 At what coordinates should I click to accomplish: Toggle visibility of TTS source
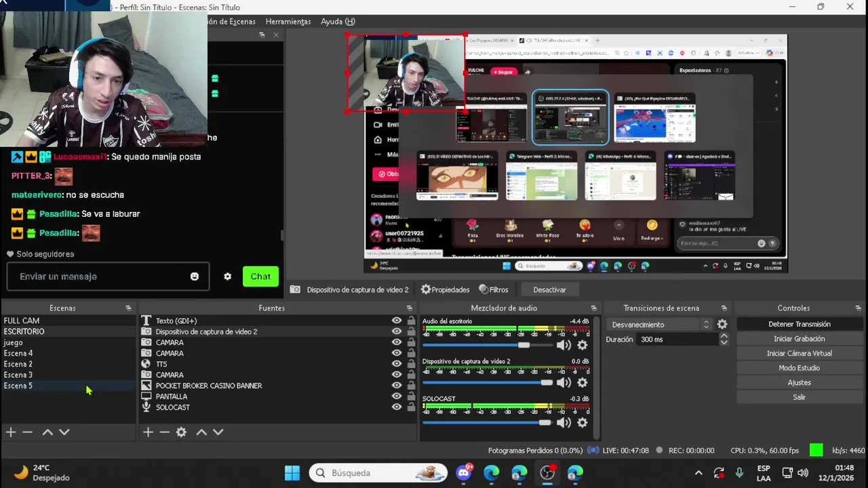point(397,364)
